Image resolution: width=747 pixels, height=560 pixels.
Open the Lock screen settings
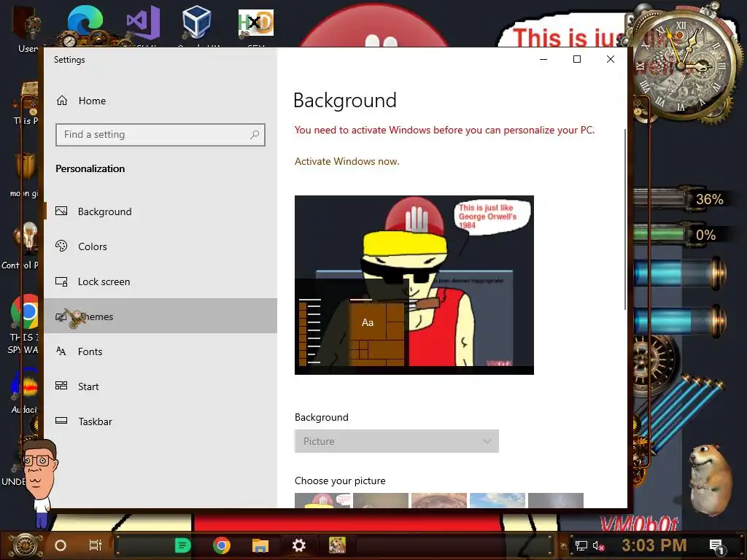tap(160, 281)
